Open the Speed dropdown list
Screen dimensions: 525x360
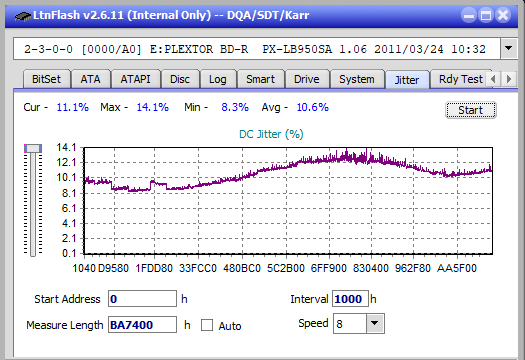375,323
